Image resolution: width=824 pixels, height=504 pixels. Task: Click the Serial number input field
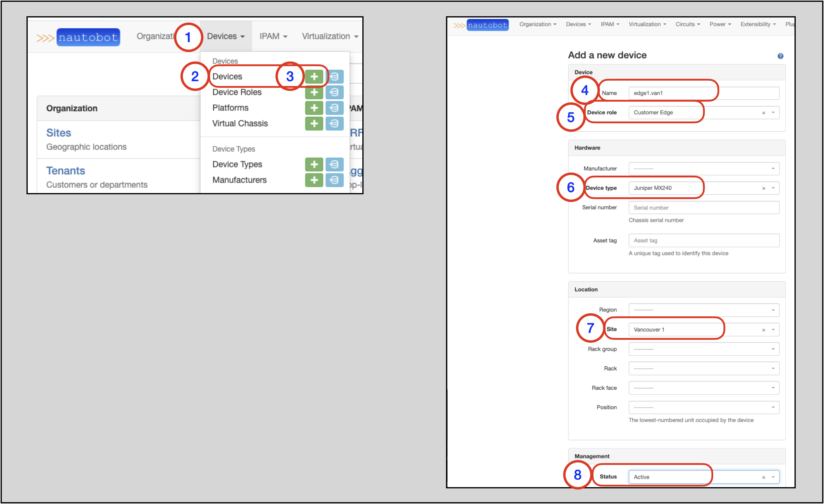[x=704, y=207]
